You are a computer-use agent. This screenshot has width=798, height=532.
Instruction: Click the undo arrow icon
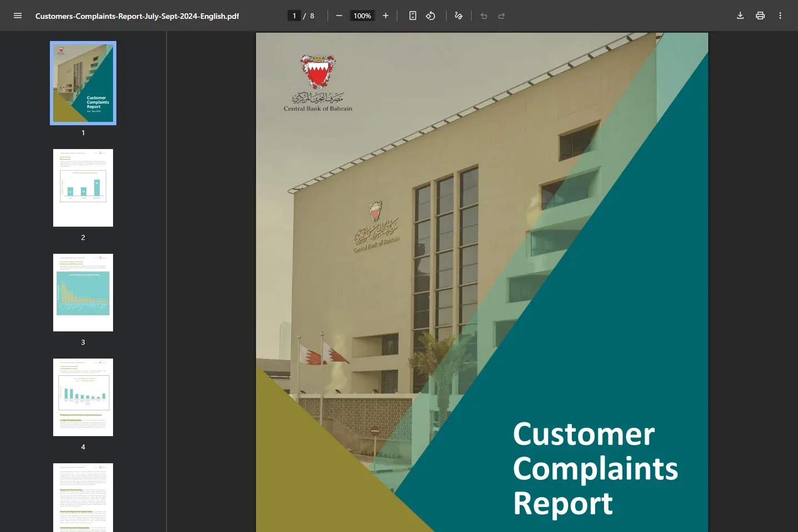(484, 16)
